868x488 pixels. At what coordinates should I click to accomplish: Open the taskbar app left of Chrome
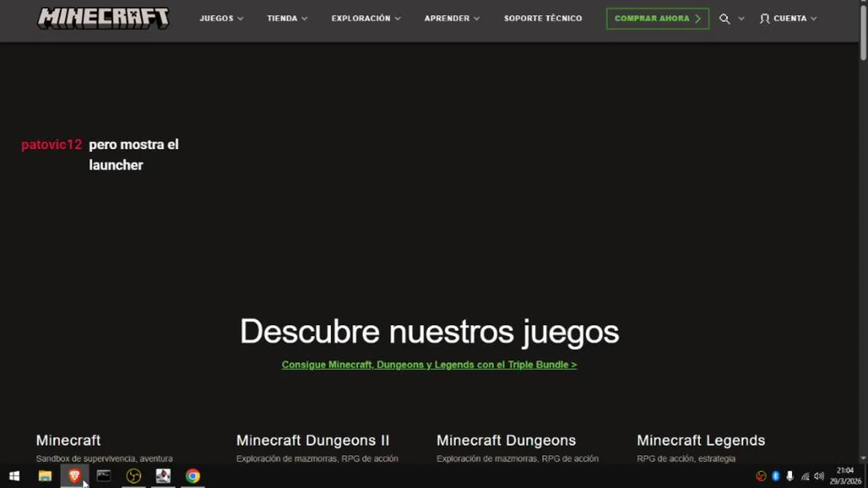point(163,476)
